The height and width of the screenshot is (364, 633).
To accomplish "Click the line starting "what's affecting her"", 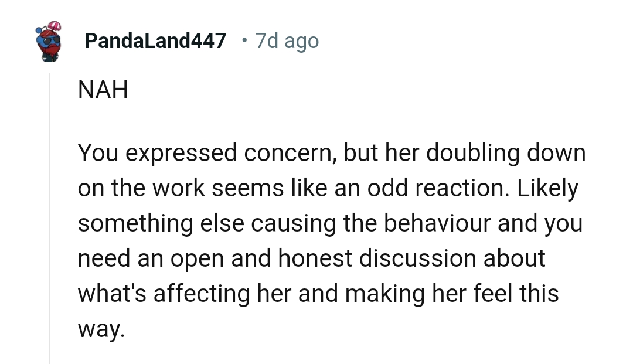I will coord(318,294).
